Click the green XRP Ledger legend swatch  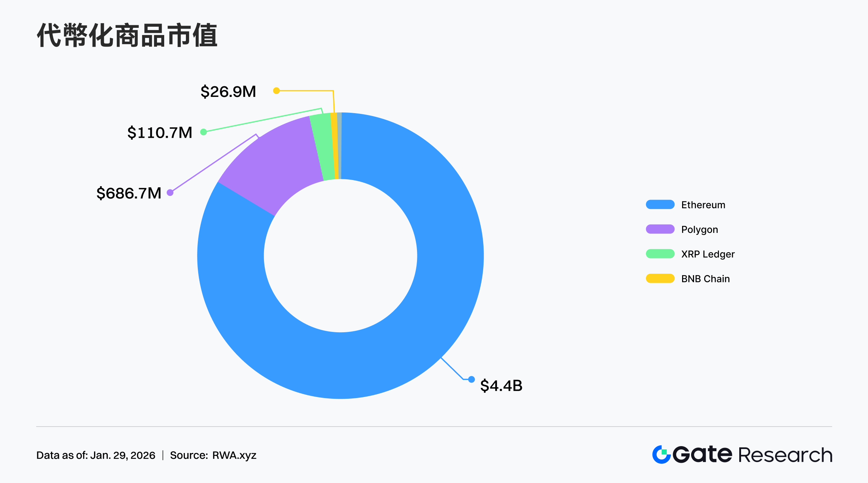[x=660, y=254]
